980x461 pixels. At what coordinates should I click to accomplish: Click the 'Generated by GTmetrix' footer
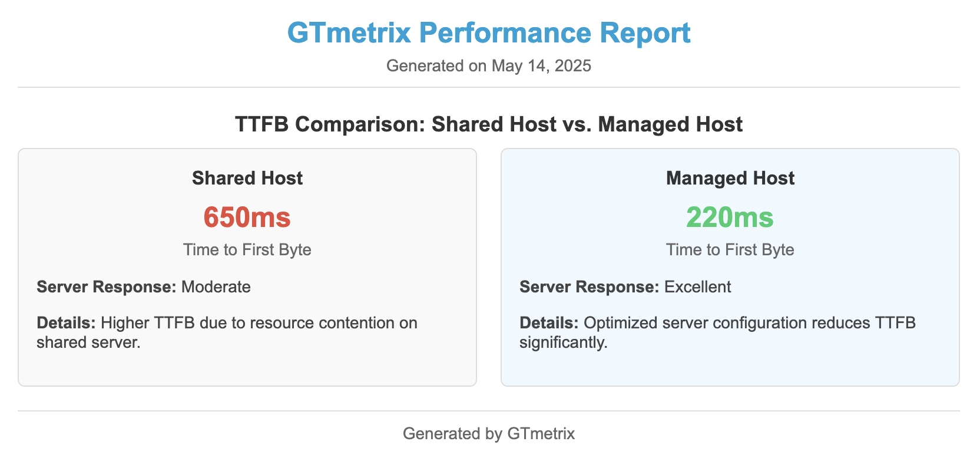coord(489,434)
